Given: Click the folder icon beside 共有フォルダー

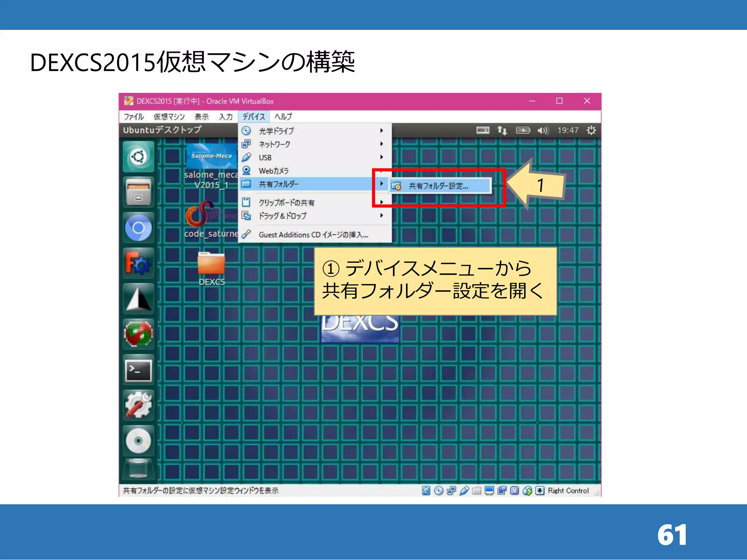Looking at the screenshot, I should [x=247, y=183].
